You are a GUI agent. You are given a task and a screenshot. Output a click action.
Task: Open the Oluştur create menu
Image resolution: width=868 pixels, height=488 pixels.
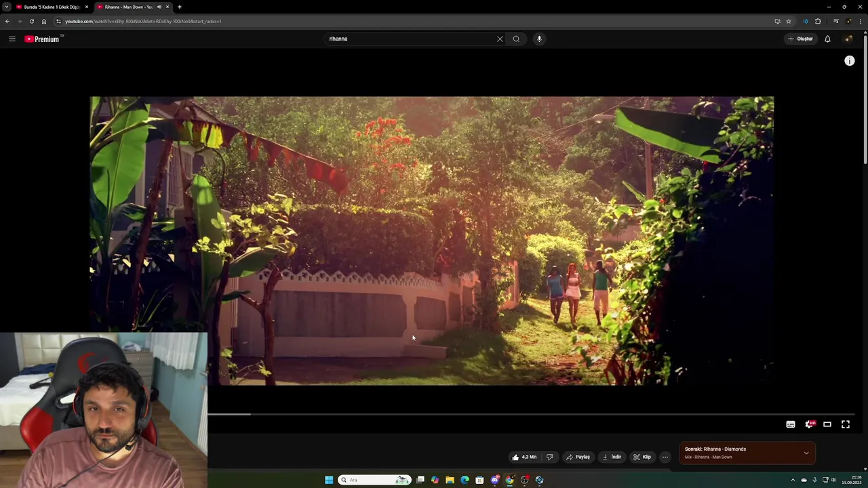pos(800,39)
